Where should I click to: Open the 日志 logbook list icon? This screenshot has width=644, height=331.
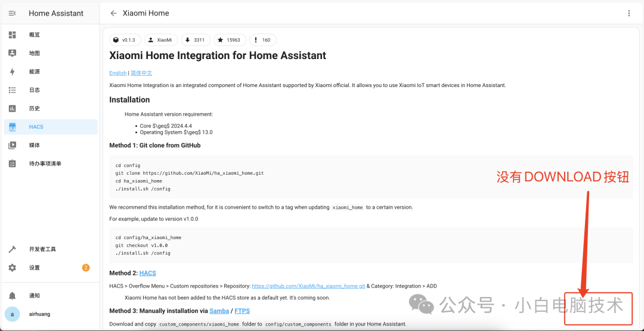pyautogui.click(x=13, y=90)
